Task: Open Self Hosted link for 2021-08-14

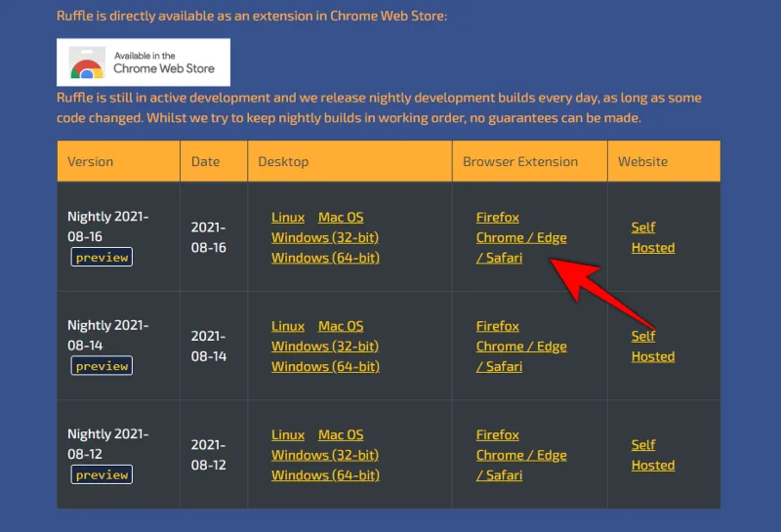Action: pos(653,347)
